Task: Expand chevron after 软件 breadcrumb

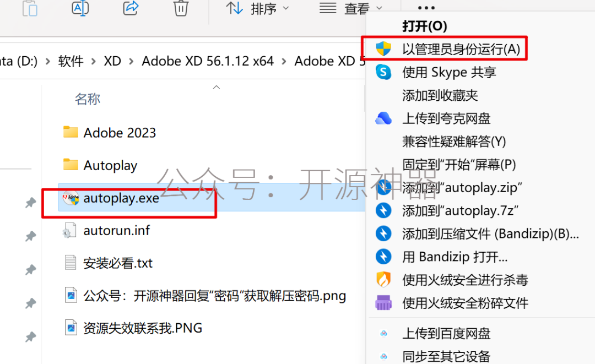Action: (x=93, y=61)
